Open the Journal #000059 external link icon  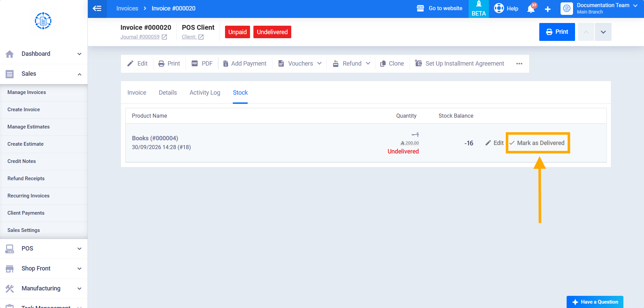(x=164, y=37)
